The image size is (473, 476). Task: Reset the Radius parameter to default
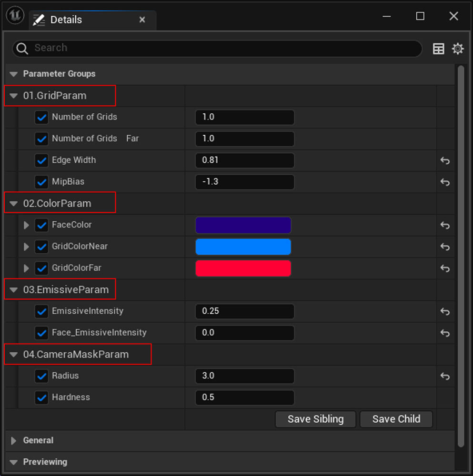[x=445, y=376]
